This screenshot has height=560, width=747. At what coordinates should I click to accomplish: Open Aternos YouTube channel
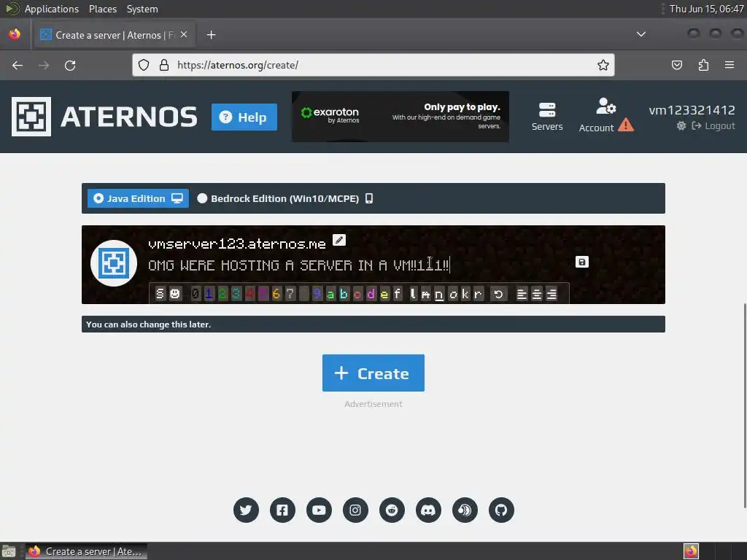click(319, 510)
